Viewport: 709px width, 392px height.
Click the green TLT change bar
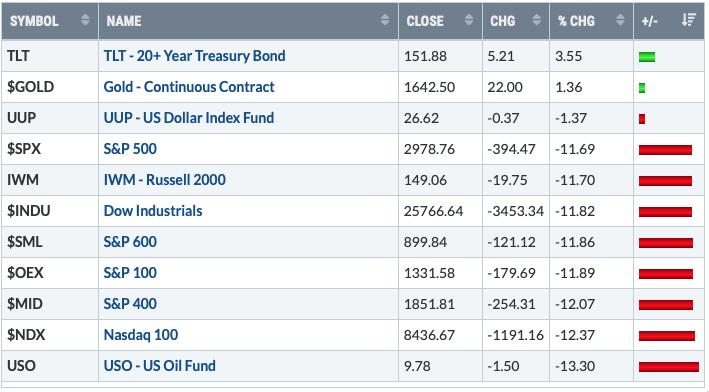point(647,57)
